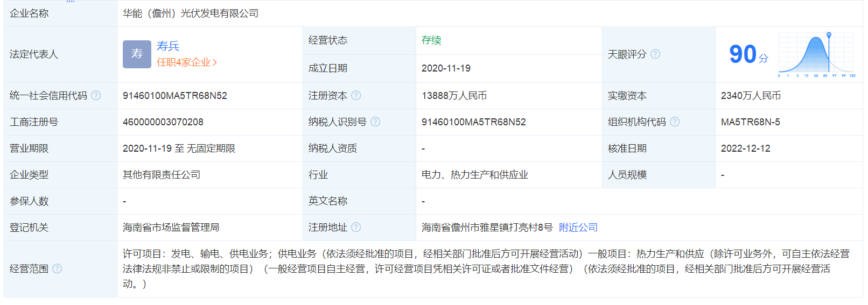Click the question mark next to 组织机构代码
The width and height of the screenshot is (868, 305).
(675, 122)
